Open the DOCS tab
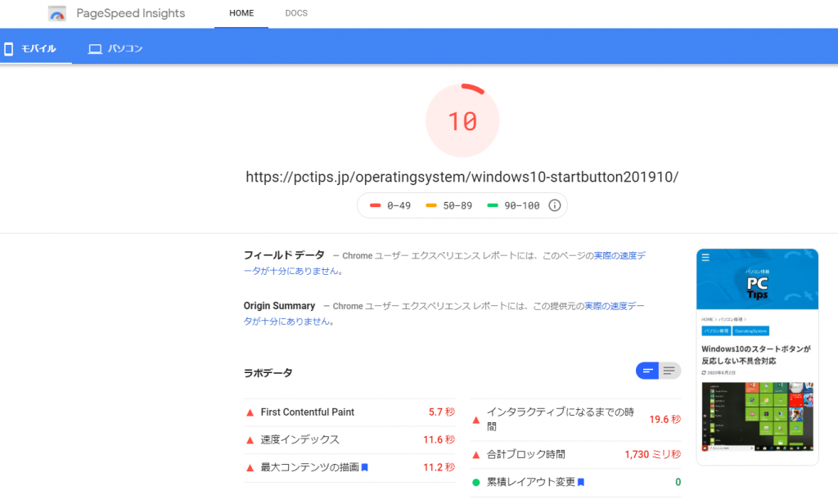The image size is (838, 504). pyautogui.click(x=296, y=13)
